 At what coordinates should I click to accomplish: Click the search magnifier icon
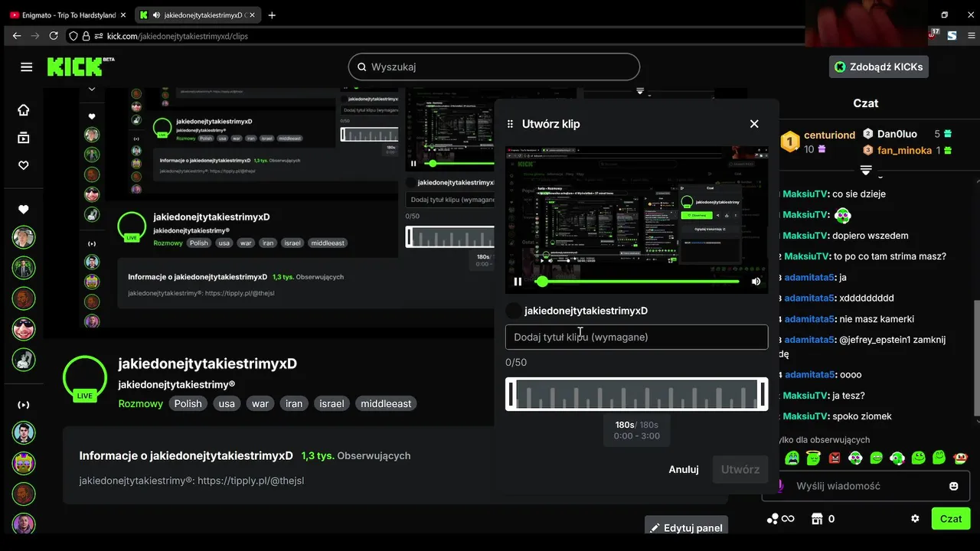coord(361,67)
